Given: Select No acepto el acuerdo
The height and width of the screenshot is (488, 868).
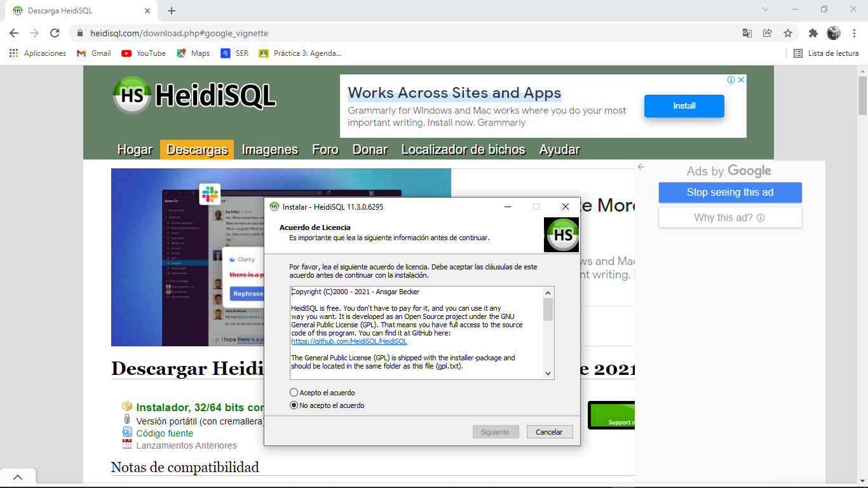Looking at the screenshot, I should [292, 405].
